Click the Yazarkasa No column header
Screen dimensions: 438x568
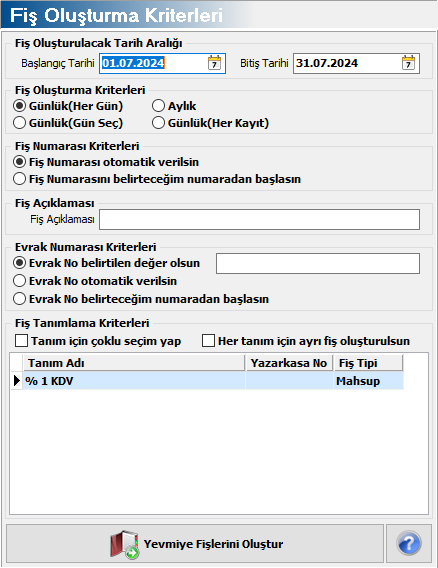(289, 363)
